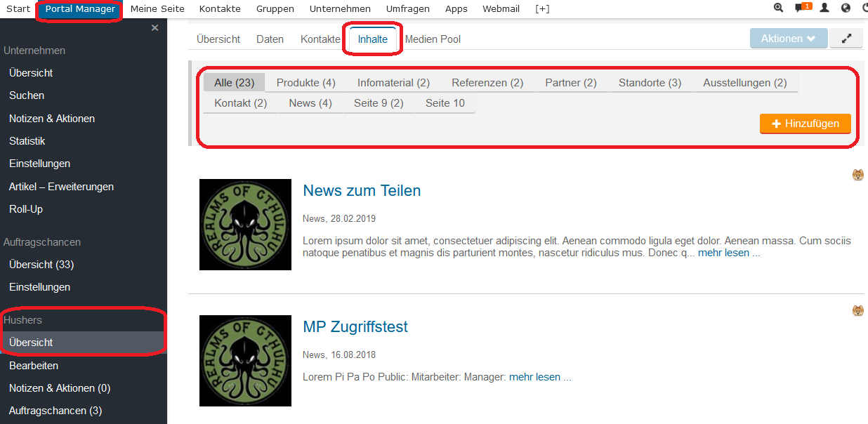Viewport: 868px width, 424px height.
Task: Click the MP Zugriffstest thumbnail image
Action: tap(245, 361)
